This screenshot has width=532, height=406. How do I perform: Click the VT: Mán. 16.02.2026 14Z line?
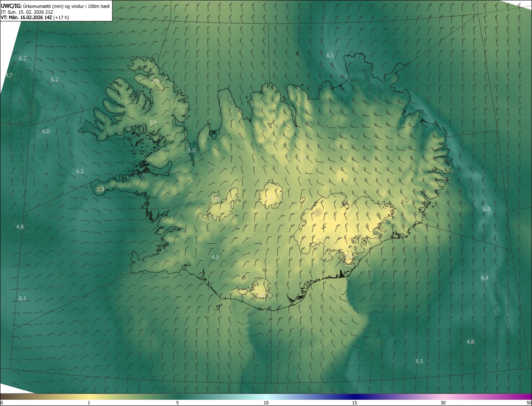coord(35,17)
